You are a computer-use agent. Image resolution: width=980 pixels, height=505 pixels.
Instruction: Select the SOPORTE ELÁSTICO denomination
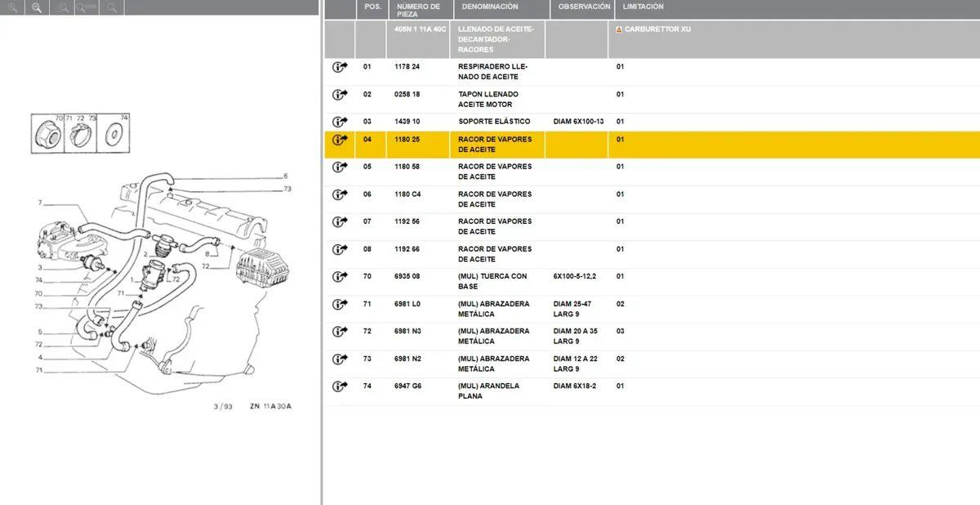coord(494,122)
